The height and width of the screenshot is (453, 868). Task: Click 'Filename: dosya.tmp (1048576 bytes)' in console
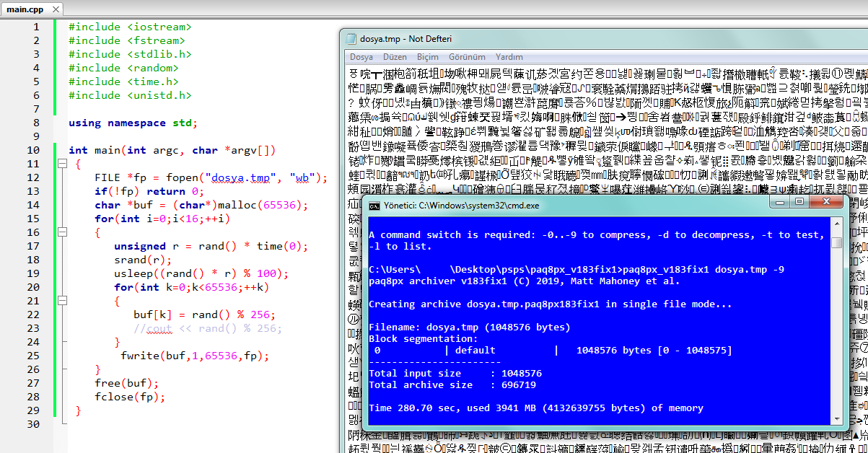point(470,327)
